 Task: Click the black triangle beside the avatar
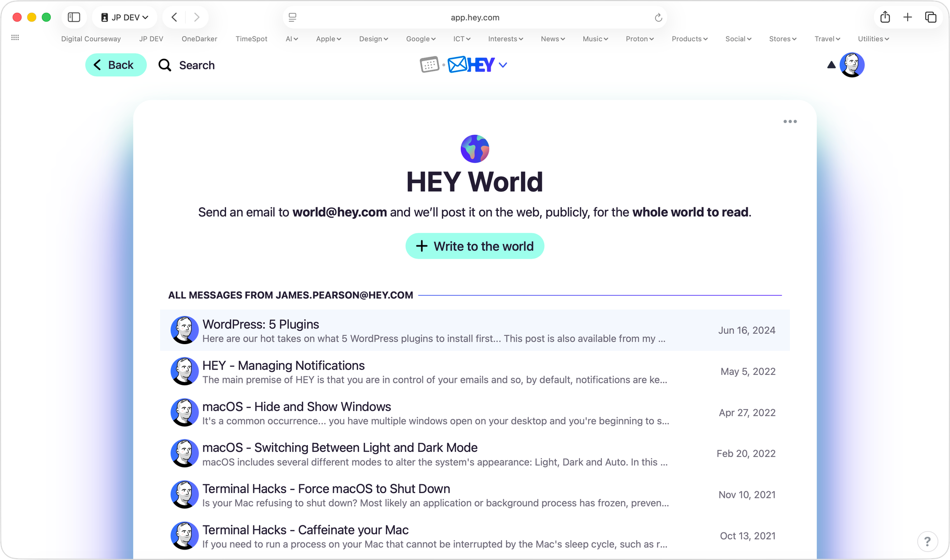tap(831, 65)
